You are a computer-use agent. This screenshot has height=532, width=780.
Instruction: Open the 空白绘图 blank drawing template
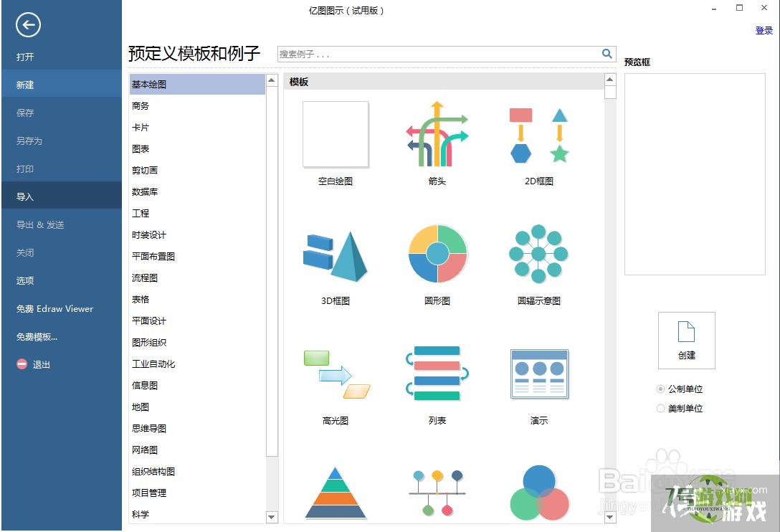(336, 134)
